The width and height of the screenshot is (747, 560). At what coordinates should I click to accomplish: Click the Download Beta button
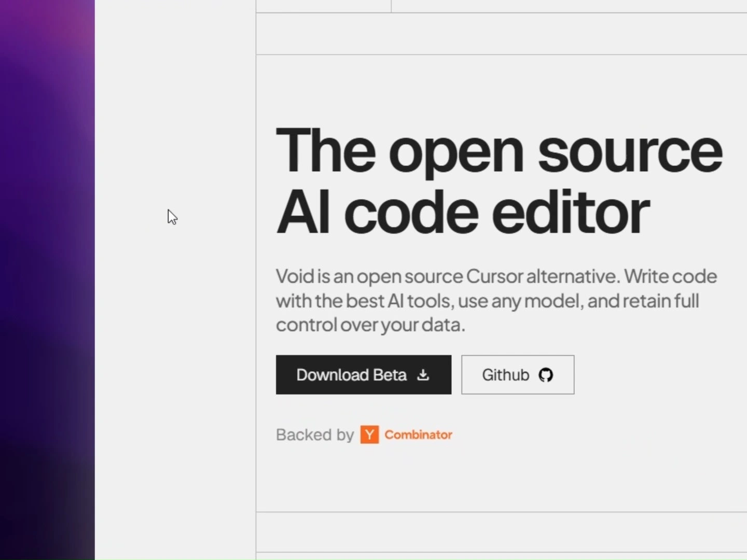click(x=363, y=375)
